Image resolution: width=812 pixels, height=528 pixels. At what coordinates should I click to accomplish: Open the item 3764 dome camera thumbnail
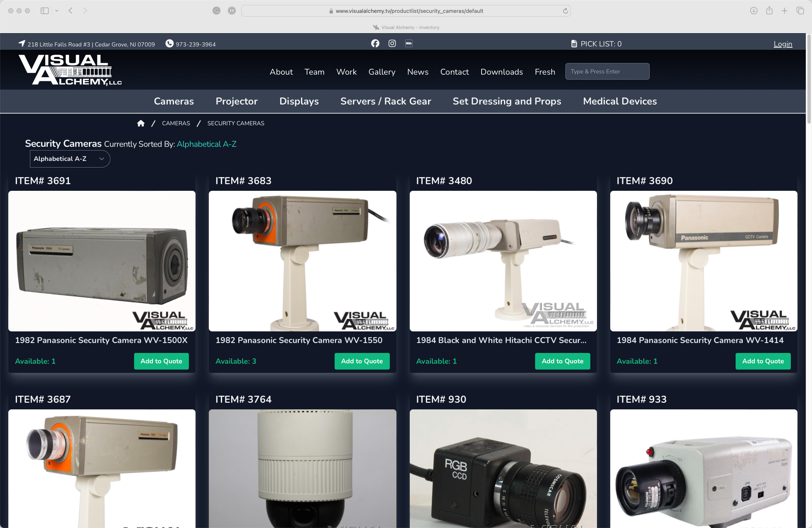tap(303, 468)
